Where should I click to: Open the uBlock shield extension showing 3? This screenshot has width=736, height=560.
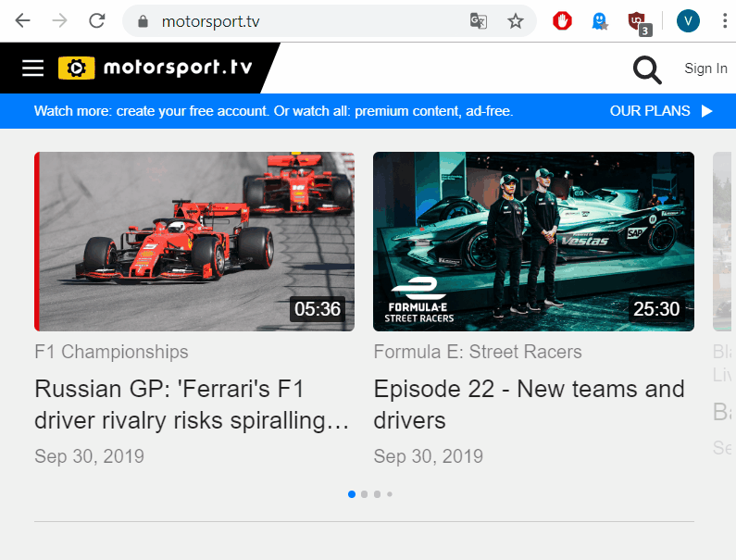click(640, 23)
